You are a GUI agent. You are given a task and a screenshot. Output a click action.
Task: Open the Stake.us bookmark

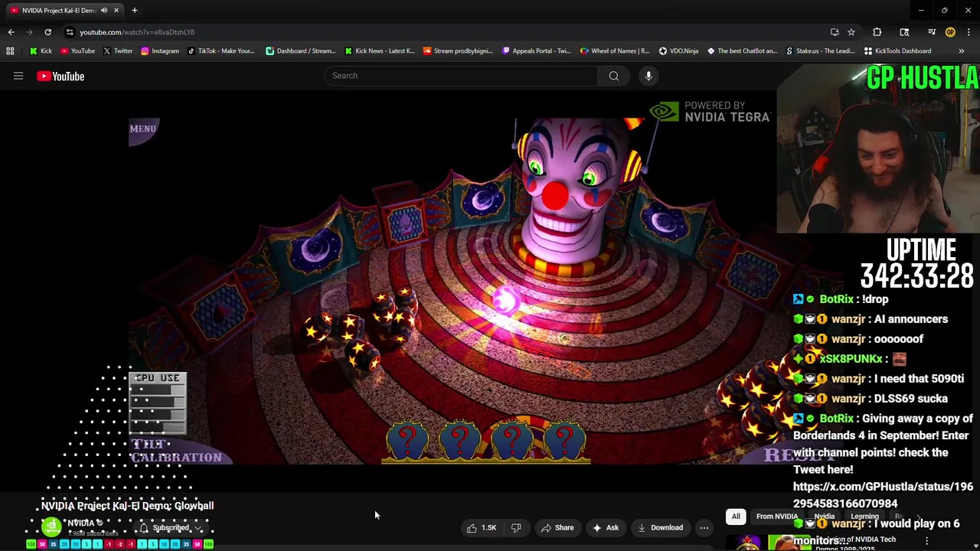[x=821, y=51]
